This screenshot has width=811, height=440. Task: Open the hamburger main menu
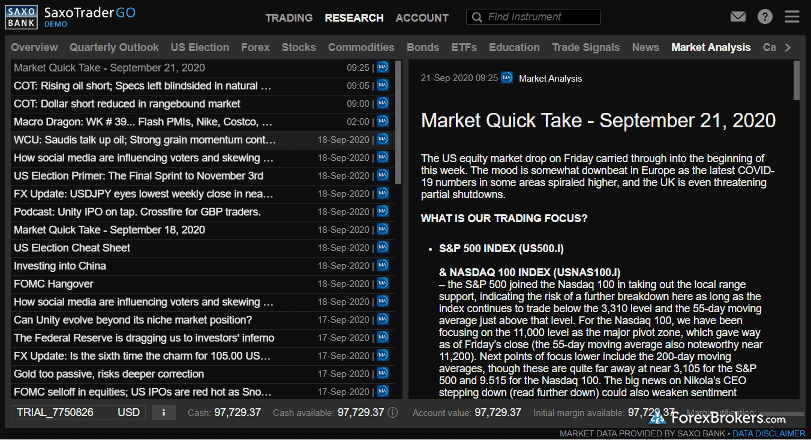point(792,17)
